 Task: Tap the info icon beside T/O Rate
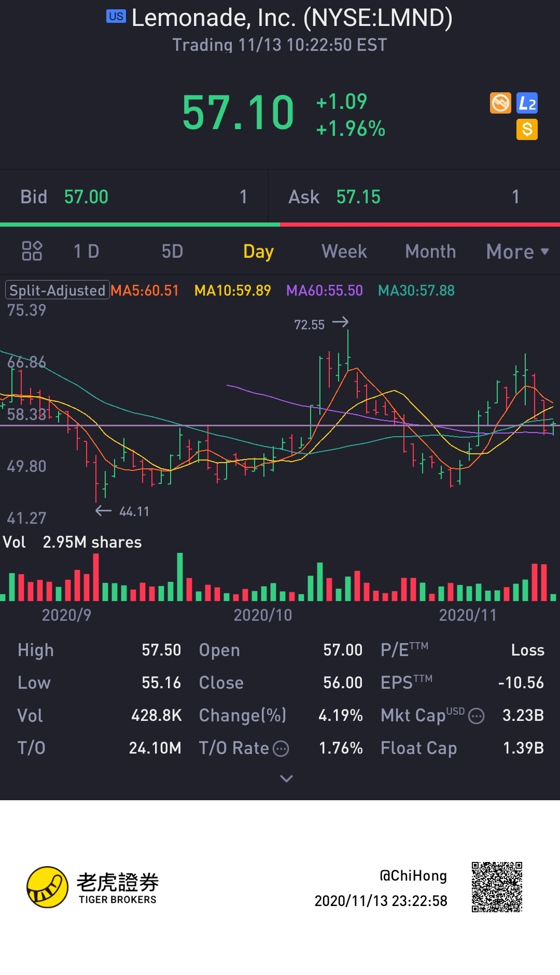coord(281,748)
